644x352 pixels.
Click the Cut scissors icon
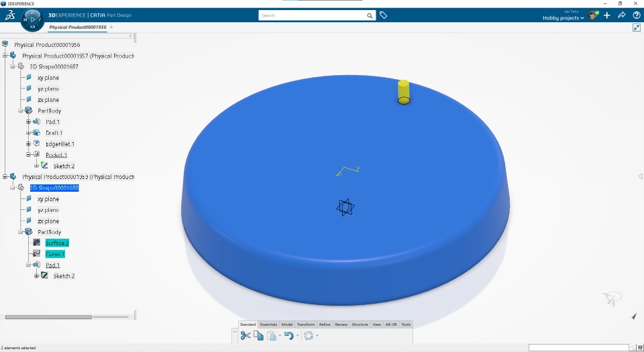246,336
